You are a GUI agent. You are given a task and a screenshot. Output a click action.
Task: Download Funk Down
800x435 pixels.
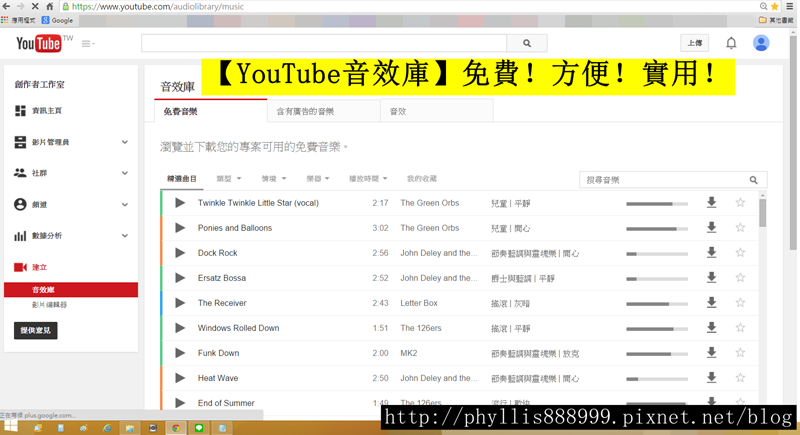(711, 352)
